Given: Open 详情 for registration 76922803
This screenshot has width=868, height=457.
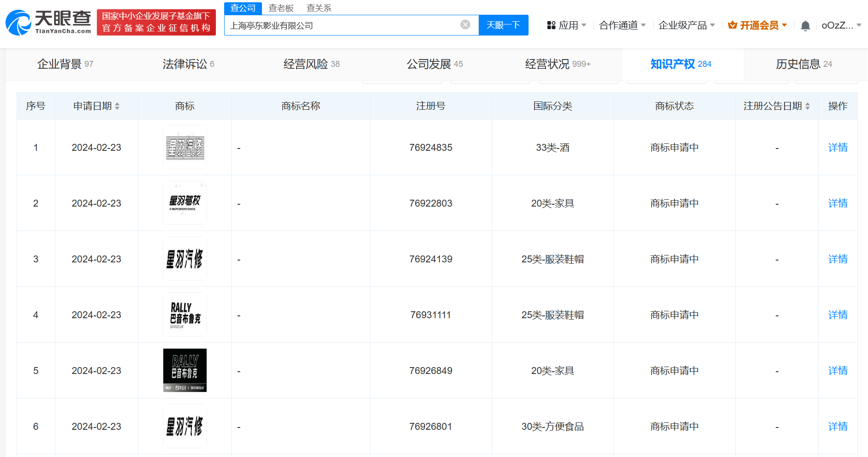Looking at the screenshot, I should (x=838, y=203).
